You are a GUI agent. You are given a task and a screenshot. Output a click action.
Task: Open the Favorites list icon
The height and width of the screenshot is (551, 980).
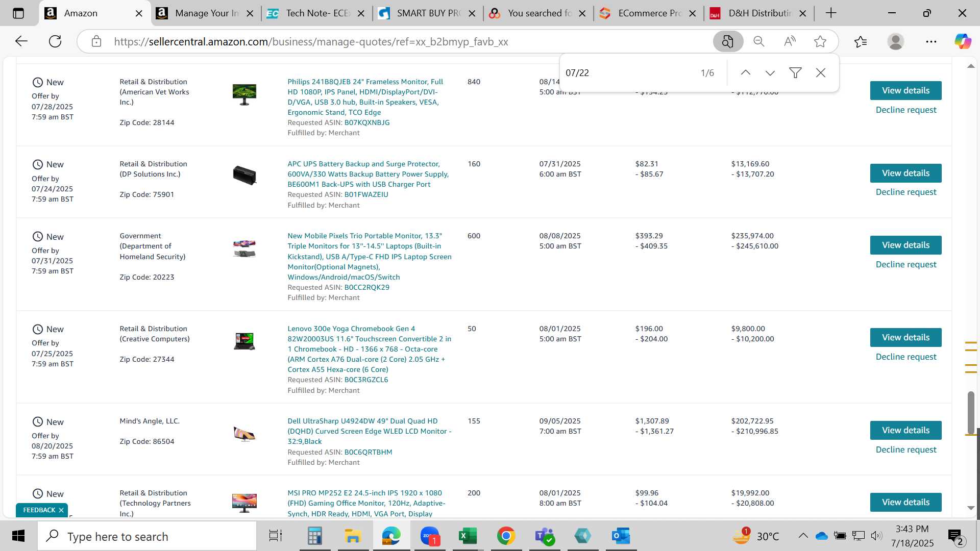point(861,41)
